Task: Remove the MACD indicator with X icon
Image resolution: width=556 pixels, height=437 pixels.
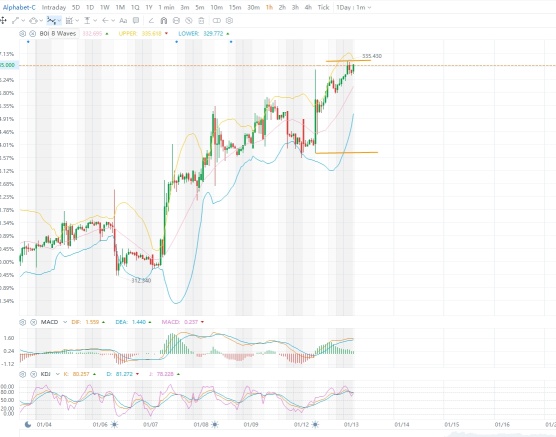Action: click(x=33, y=322)
